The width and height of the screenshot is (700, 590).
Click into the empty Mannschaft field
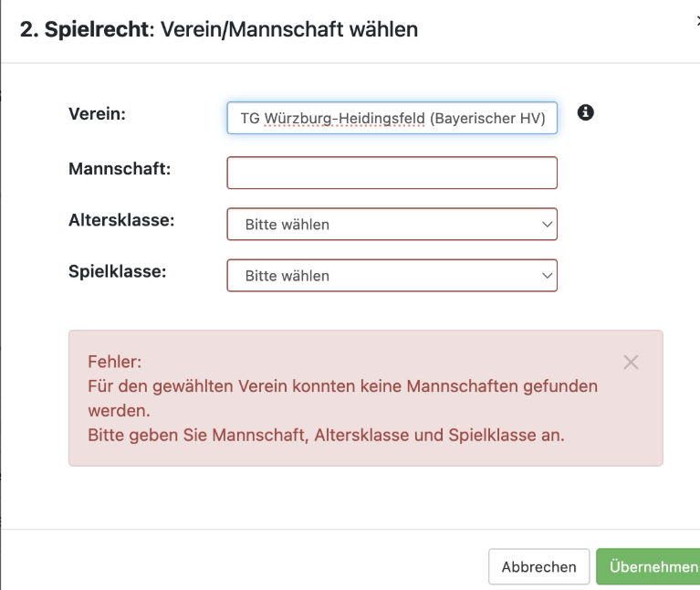392,173
